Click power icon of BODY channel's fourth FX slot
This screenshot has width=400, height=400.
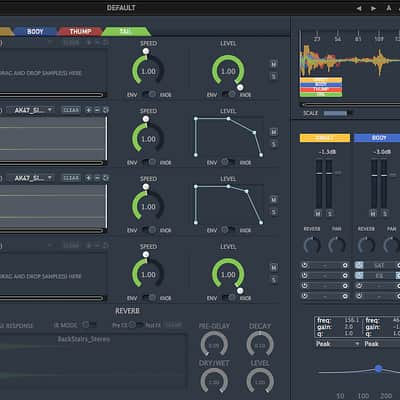359,296
